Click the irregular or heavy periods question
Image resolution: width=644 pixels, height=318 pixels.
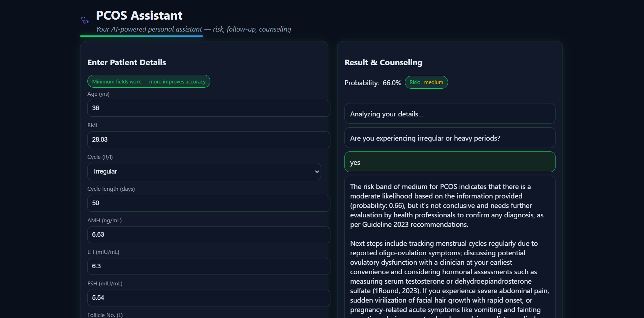point(450,138)
